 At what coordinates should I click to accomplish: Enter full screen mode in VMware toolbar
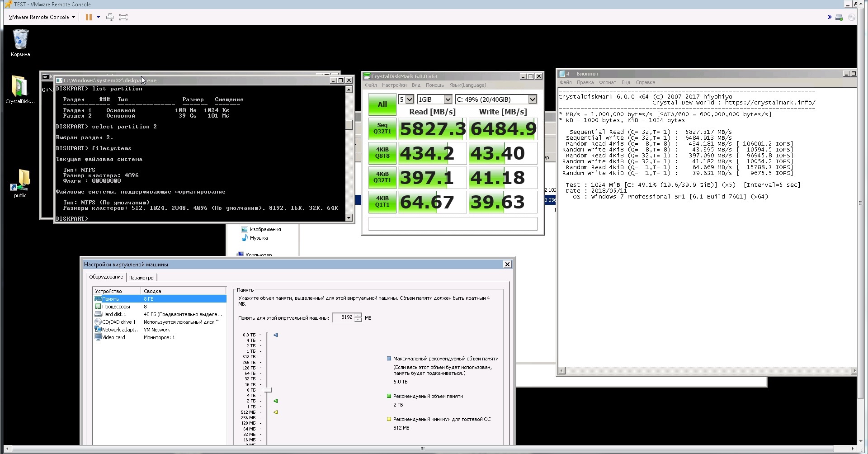coord(123,17)
